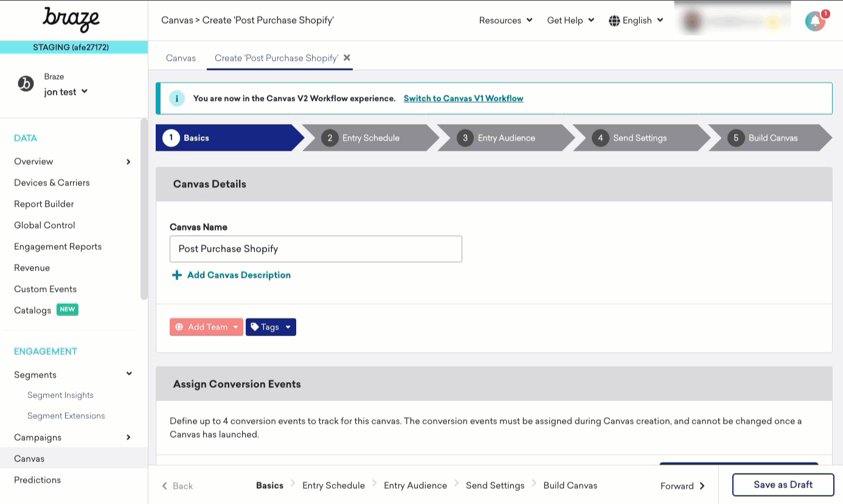
Task: Click Build Canvas in the bottom breadcrumb
Action: tap(571, 485)
